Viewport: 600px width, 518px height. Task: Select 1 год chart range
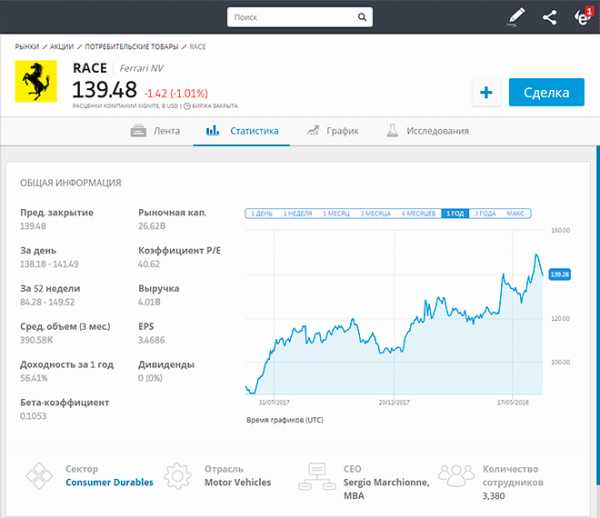click(455, 213)
